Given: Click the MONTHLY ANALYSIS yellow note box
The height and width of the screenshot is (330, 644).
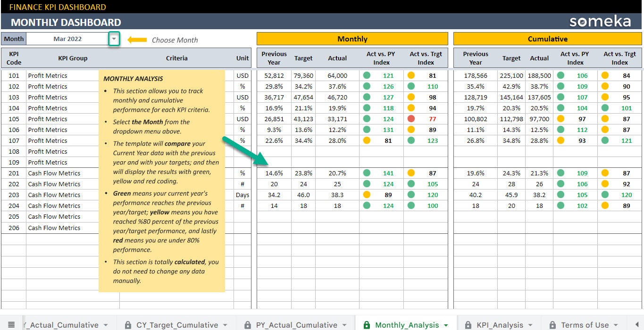Looking at the screenshot, I should pyautogui.click(x=162, y=181).
